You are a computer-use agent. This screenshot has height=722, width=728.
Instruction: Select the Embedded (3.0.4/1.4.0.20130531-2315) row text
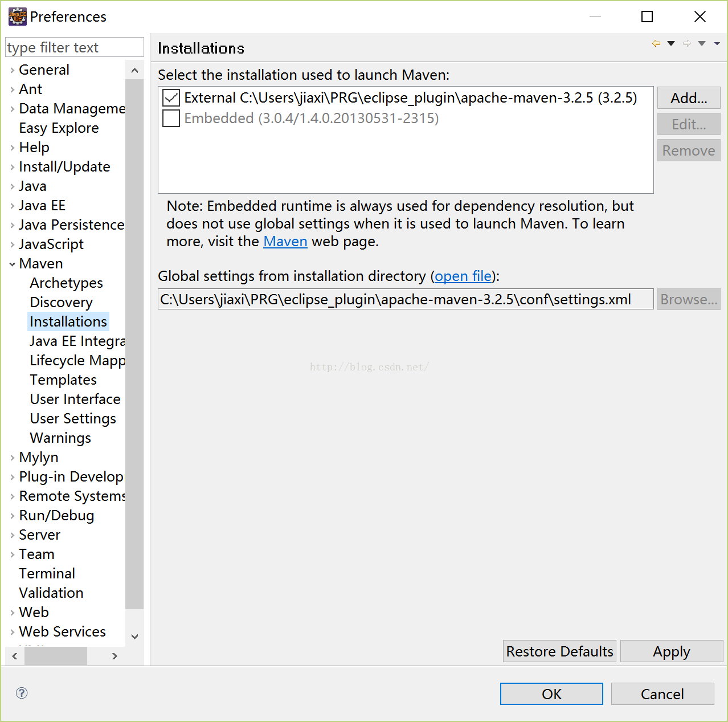click(x=312, y=119)
